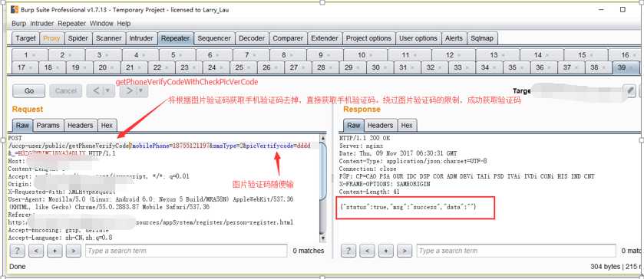Switch to the Proxy tab
This screenshot has height=279, width=644.
coord(51,38)
